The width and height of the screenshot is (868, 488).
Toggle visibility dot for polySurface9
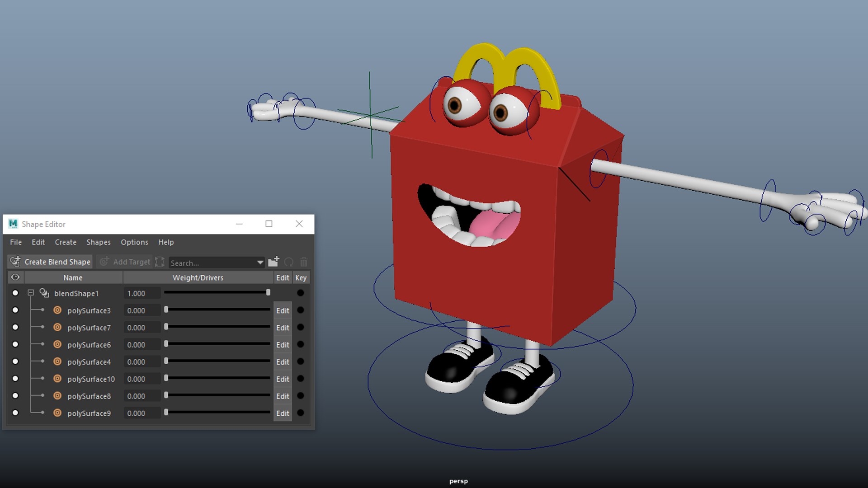pos(15,413)
